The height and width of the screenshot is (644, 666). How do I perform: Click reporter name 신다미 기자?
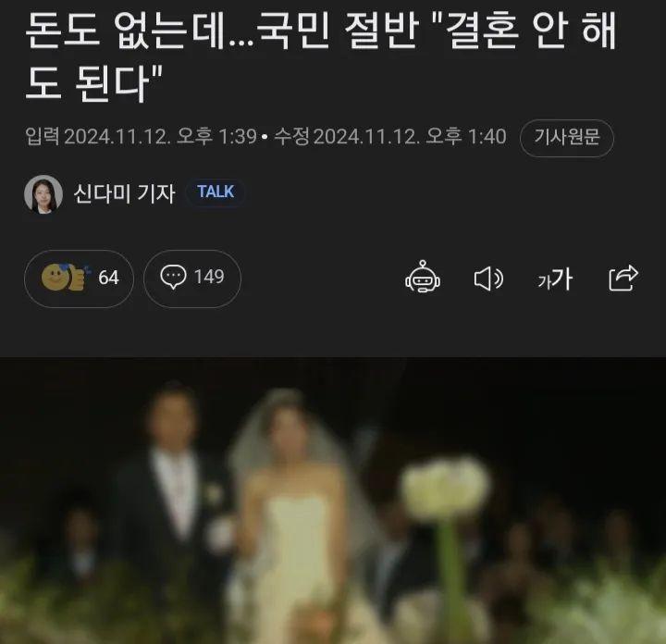pyautogui.click(x=125, y=193)
